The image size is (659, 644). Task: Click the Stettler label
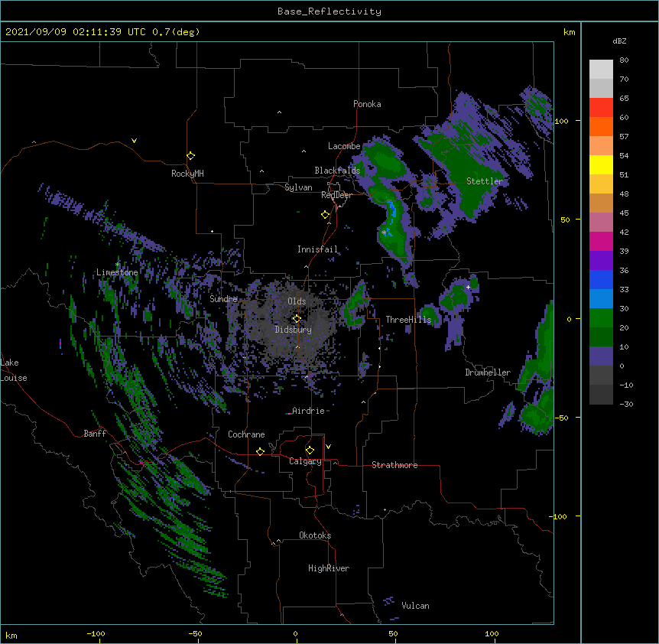pyautogui.click(x=485, y=181)
